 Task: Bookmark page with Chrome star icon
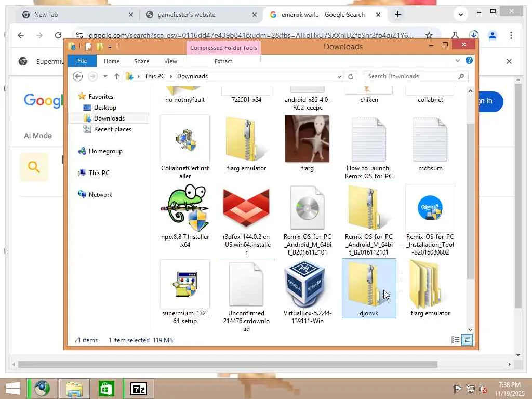click(x=429, y=35)
